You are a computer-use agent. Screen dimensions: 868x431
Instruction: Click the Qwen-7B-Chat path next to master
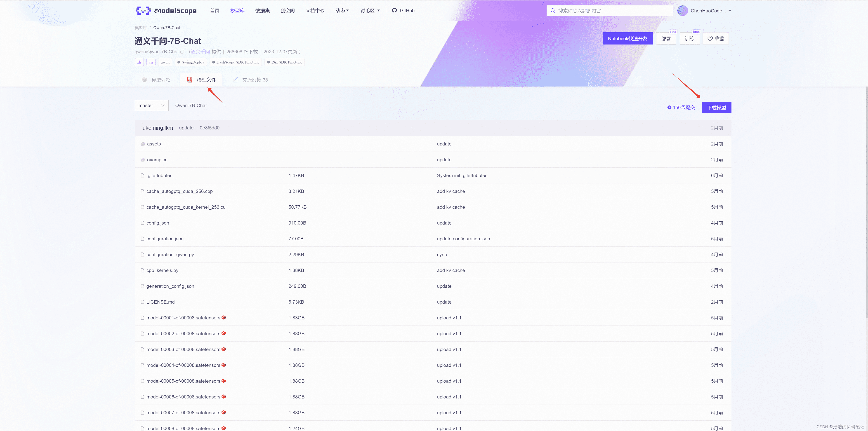click(x=191, y=105)
